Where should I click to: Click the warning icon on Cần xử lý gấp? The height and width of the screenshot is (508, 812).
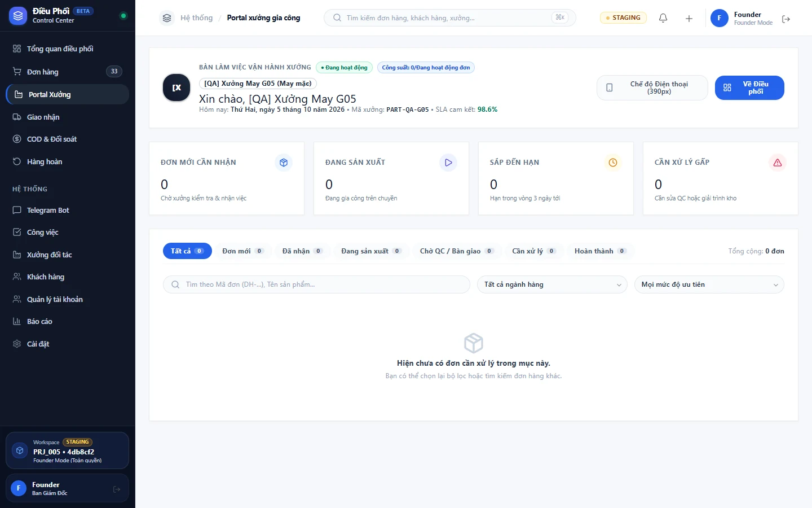[778, 163]
